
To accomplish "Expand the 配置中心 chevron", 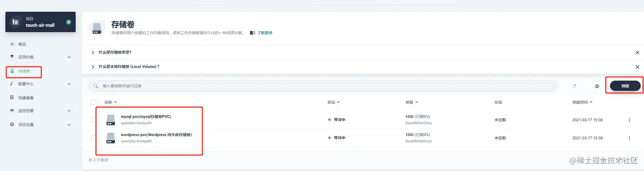I will 69,84.
